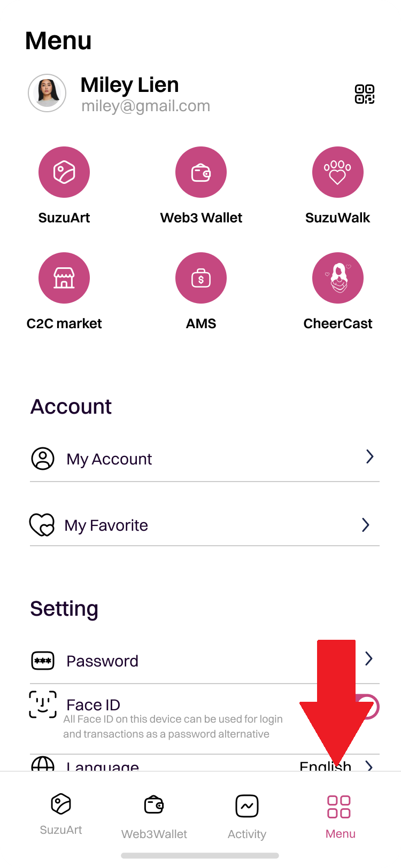Toggle the Face ID switch
The width and height of the screenshot is (401, 868).
(x=370, y=707)
